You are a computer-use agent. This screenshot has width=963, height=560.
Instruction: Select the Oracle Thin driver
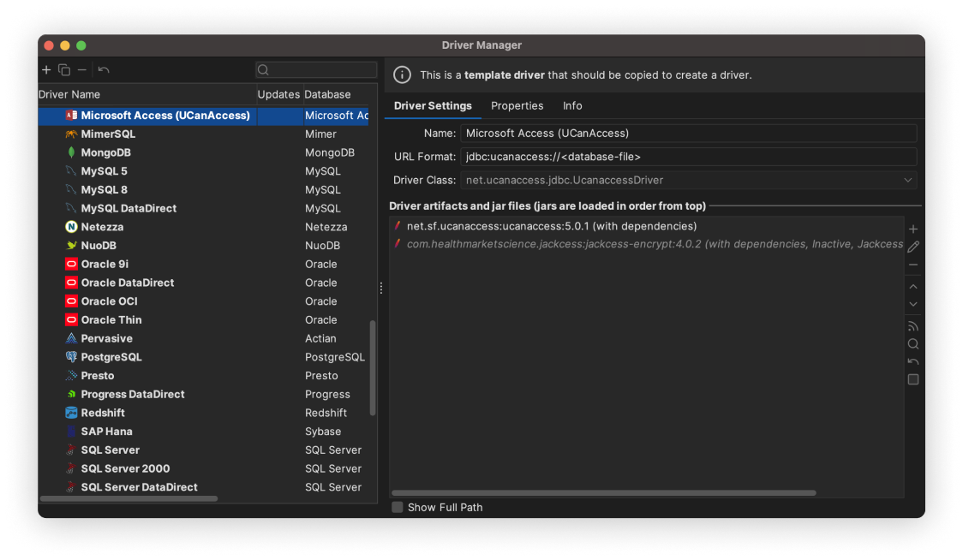pos(203,320)
